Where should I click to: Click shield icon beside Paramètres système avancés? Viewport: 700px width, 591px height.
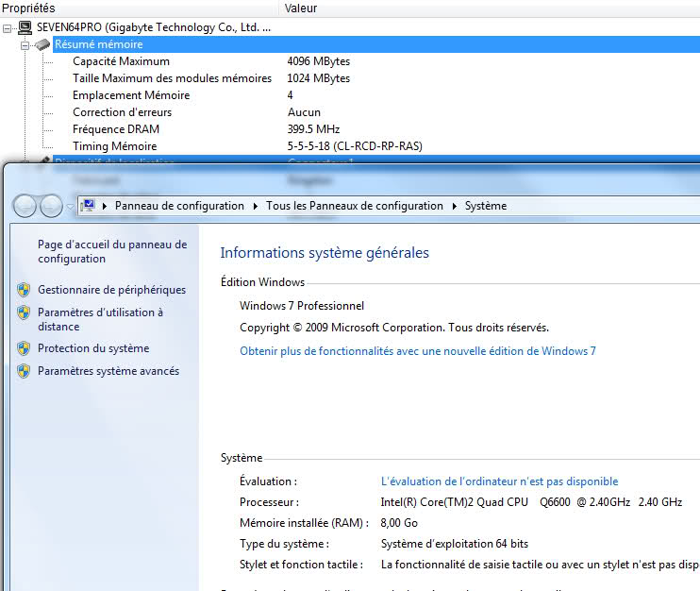(24, 371)
